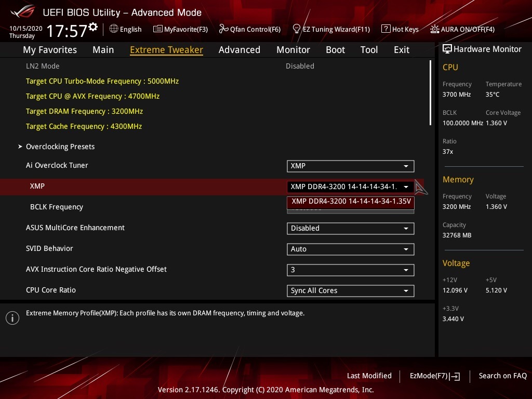The height and width of the screenshot is (399, 532).
Task: Click the ROG logo icon
Action: pyautogui.click(x=22, y=12)
